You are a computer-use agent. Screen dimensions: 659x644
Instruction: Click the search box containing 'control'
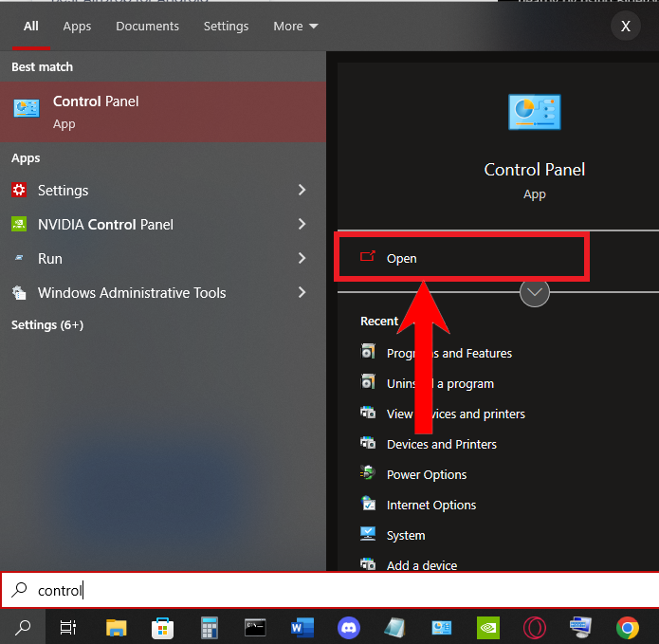[330, 590]
